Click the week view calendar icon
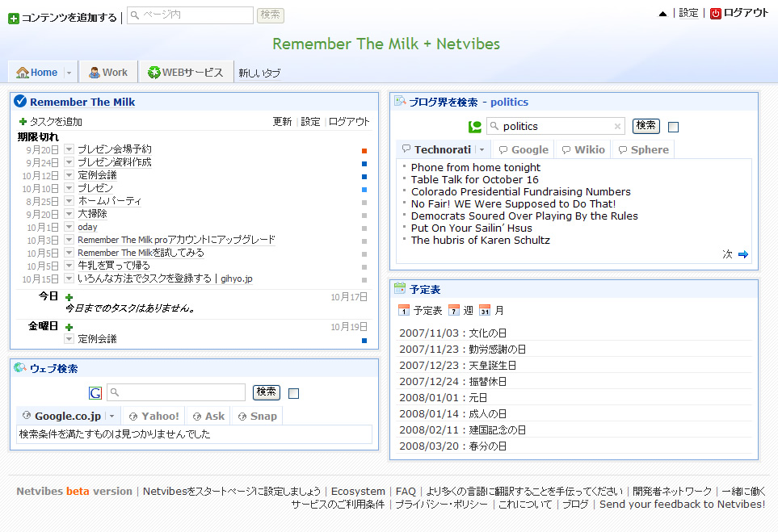Image resolution: width=778 pixels, height=532 pixels. tap(454, 310)
